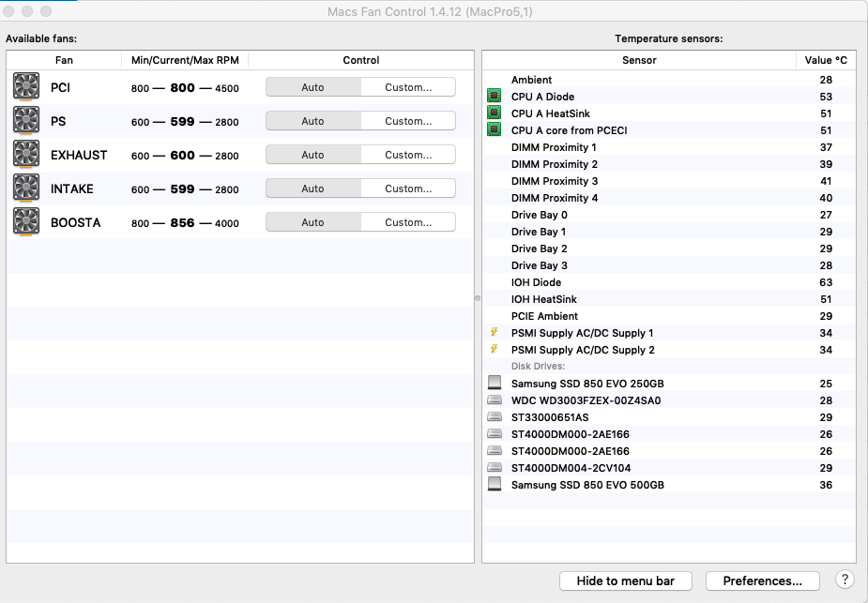
Task: Set BOOSTA fan to Custom
Action: (408, 222)
